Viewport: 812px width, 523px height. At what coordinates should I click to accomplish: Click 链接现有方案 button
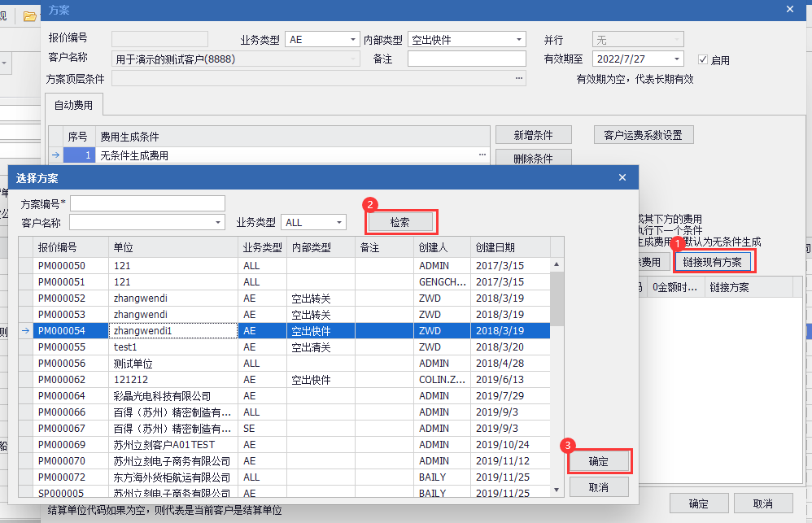click(x=712, y=262)
